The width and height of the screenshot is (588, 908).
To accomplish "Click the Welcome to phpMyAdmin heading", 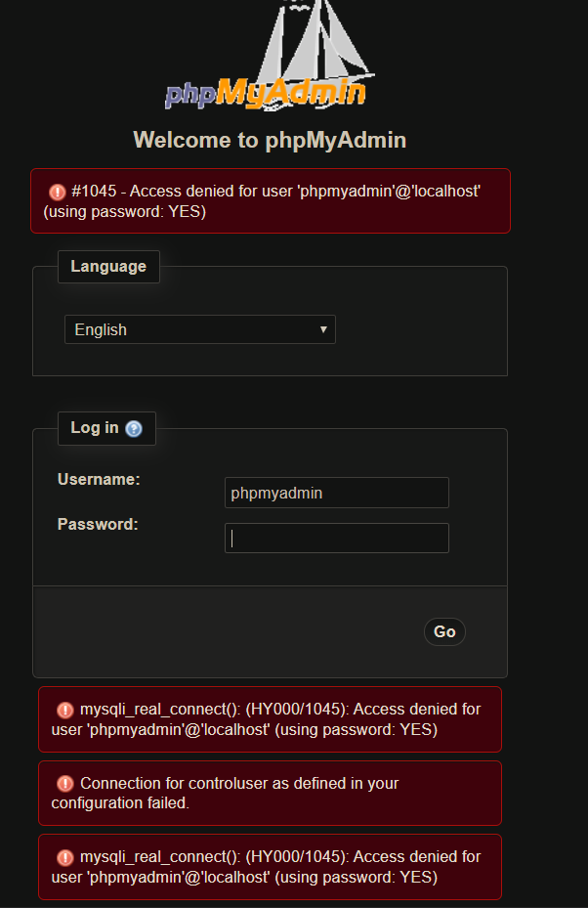I will (269, 140).
